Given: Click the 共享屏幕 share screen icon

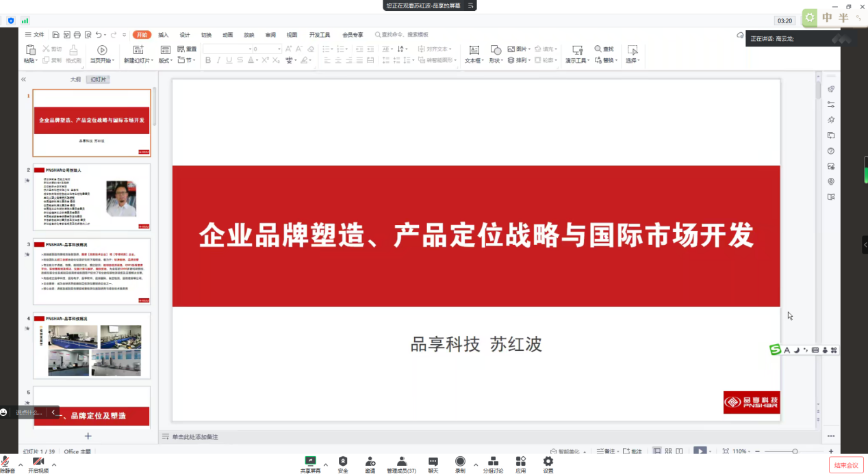Looking at the screenshot, I should [x=310, y=462].
